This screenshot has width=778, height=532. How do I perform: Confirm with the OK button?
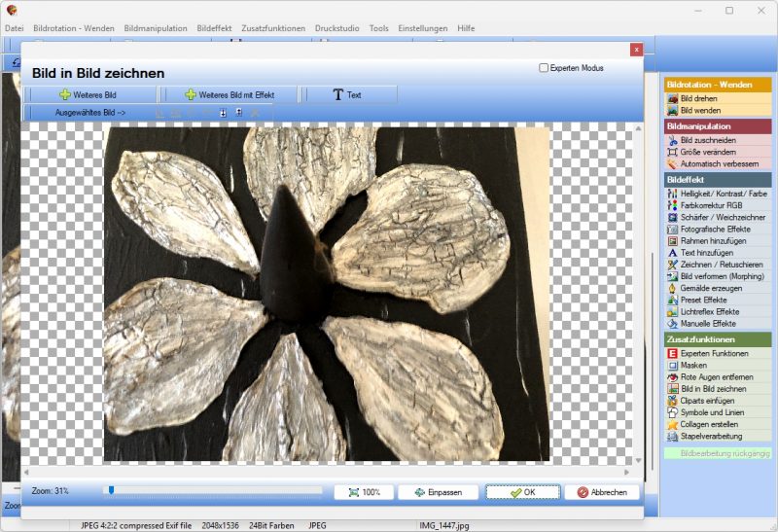coord(522,492)
